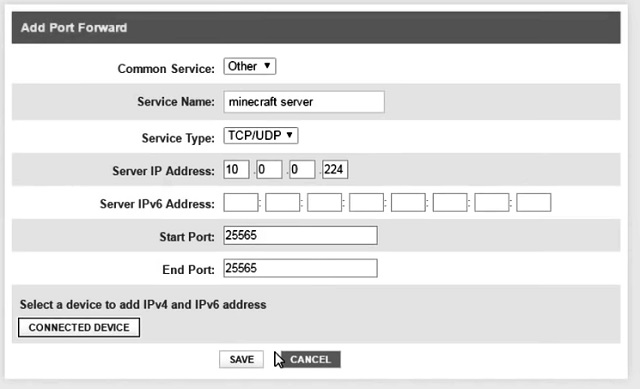
Task: Save the port forward settings
Action: pyautogui.click(x=241, y=359)
